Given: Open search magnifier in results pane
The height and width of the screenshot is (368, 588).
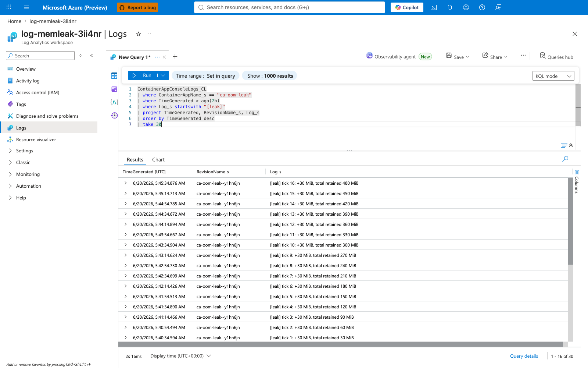Looking at the screenshot, I should 565,159.
